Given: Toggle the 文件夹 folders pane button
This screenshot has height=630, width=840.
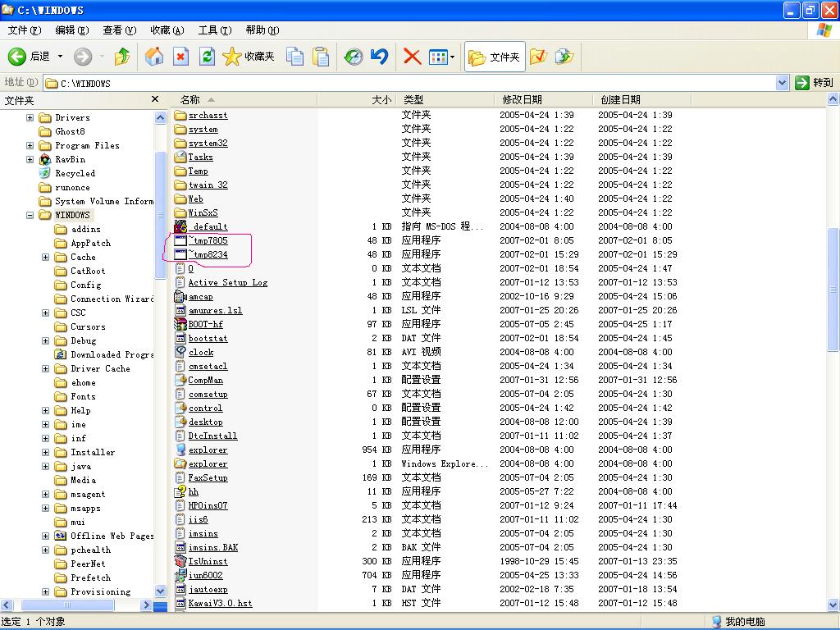Looking at the screenshot, I should click(x=495, y=57).
